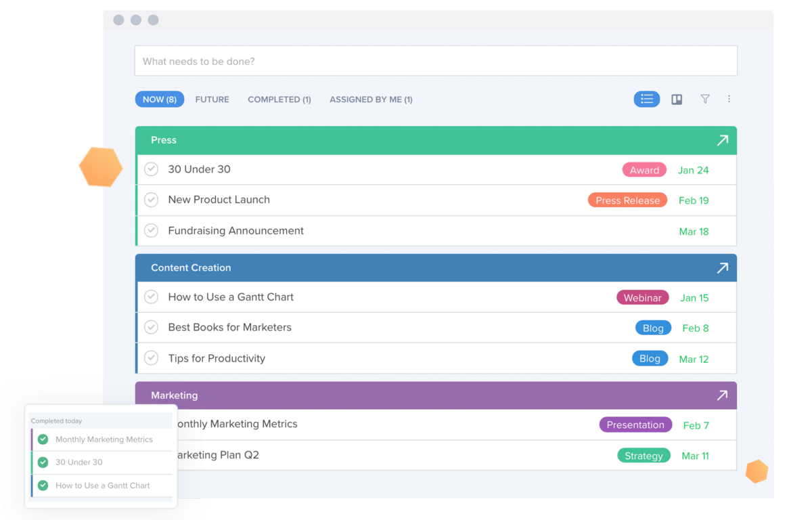Click the Jan 24 due date
The width and height of the screenshot is (812, 520).
[694, 170]
